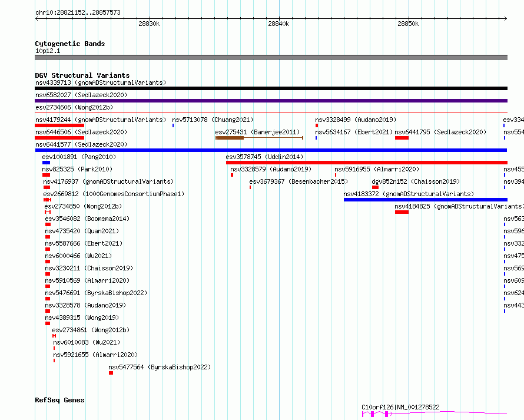Screen dimensions: 524x420
Task: Click the ruler's left arrow end
Action: [x=37, y=18]
